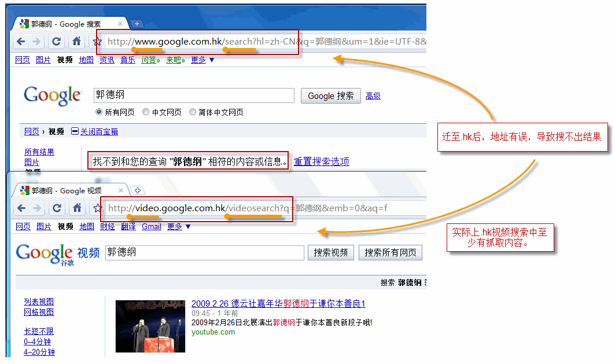Reload the page in the Google 搜索 window

point(57,41)
